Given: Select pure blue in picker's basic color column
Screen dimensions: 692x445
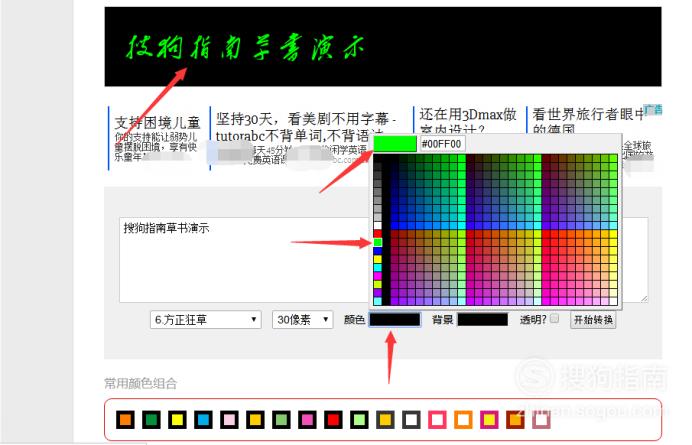Looking at the screenshot, I should (378, 251).
